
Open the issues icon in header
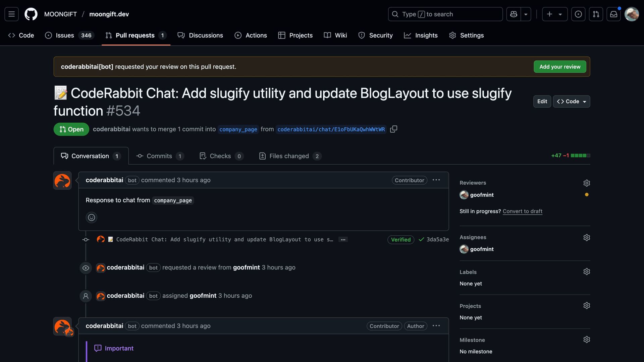coord(578,14)
